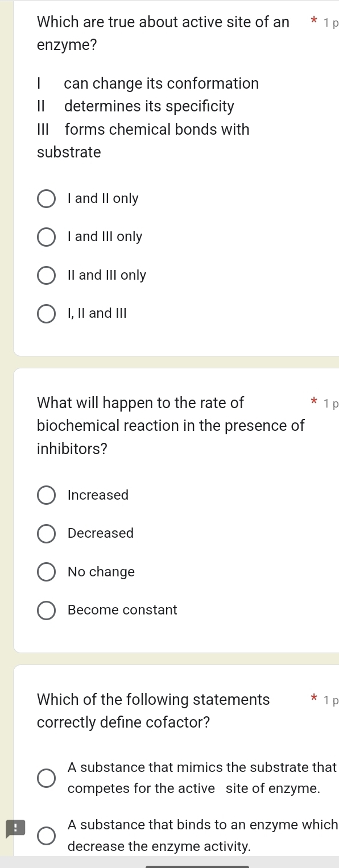Select the "I and II only" option
Screen dimensions: 339x868
(x=46, y=198)
